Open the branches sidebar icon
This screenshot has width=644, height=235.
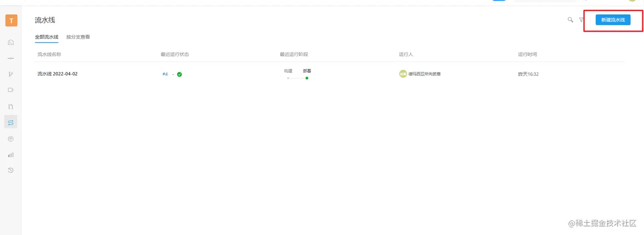tap(11, 74)
